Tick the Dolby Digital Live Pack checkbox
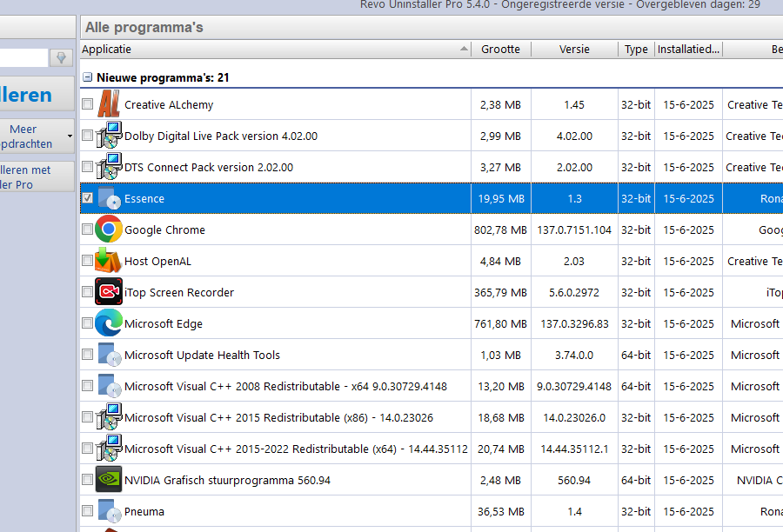The width and height of the screenshot is (783, 532). point(87,136)
